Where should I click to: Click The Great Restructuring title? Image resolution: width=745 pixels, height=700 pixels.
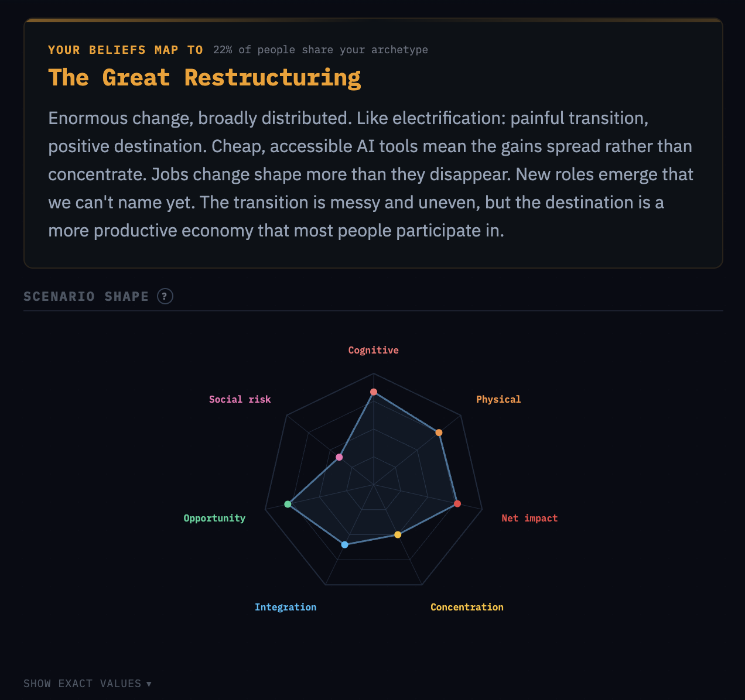(204, 77)
